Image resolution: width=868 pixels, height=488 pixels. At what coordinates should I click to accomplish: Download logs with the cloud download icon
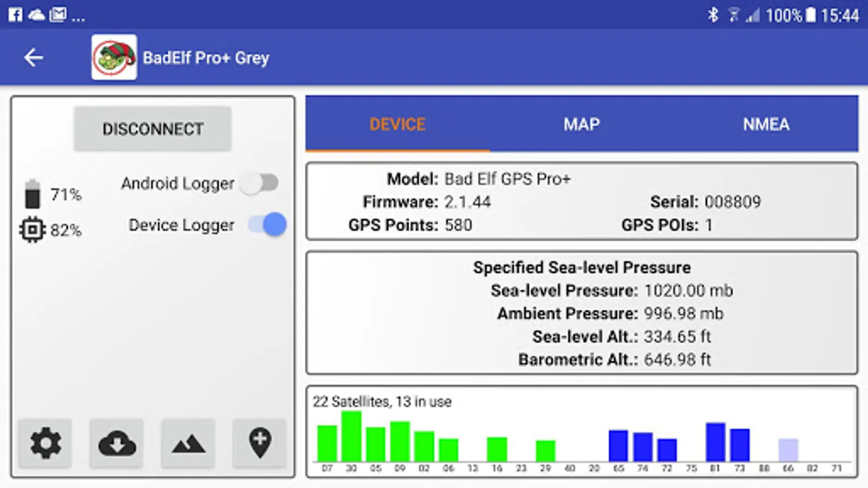click(x=117, y=443)
